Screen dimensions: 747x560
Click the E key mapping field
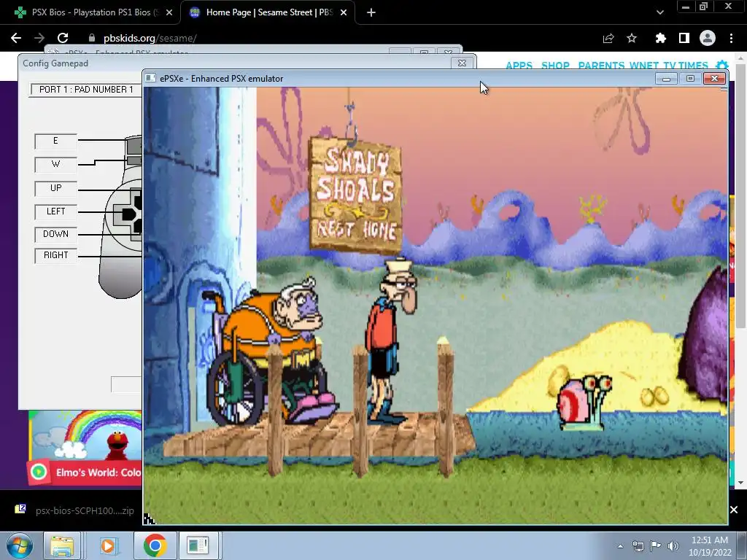(55, 141)
